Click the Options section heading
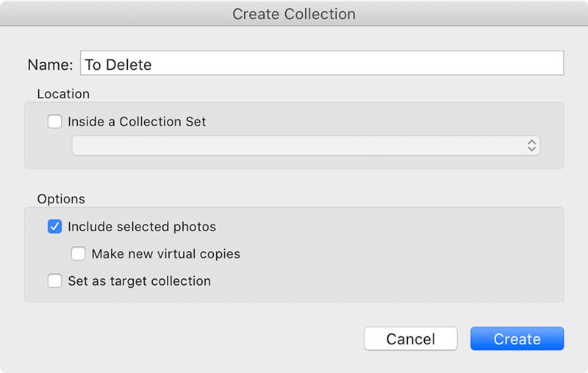Viewport: 588px width, 373px height. click(61, 199)
